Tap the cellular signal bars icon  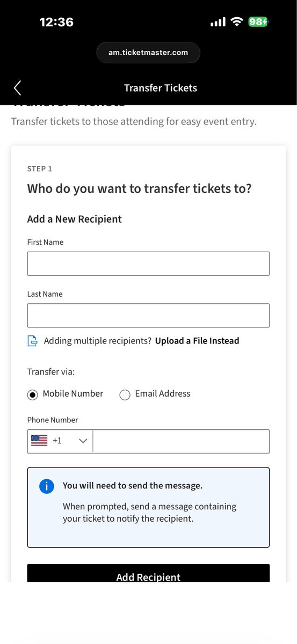tap(218, 22)
